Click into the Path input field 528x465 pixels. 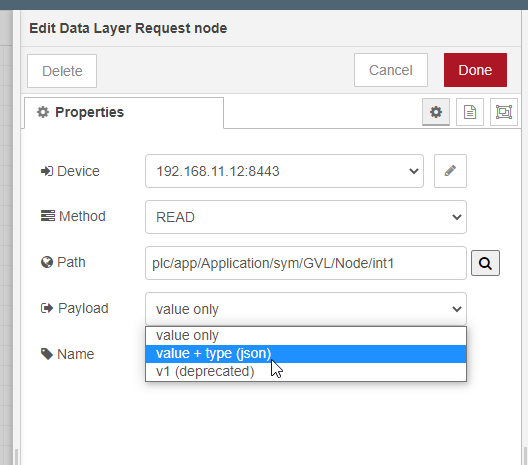[306, 263]
